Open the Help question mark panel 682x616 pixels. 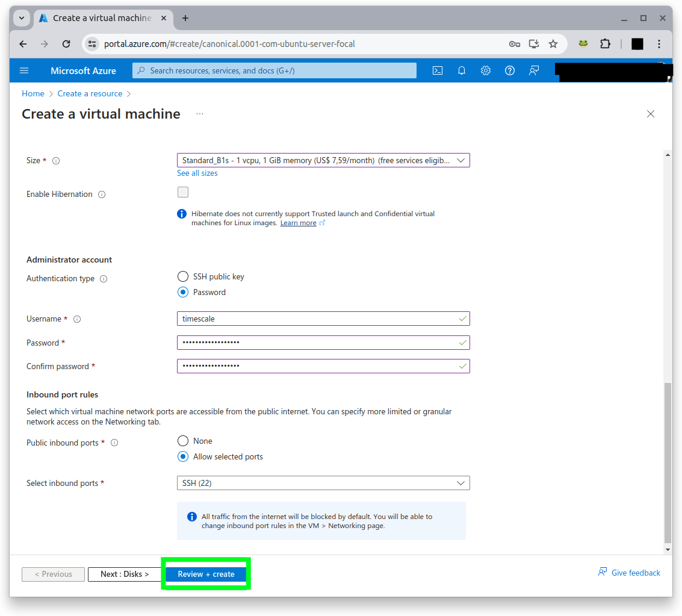510,70
